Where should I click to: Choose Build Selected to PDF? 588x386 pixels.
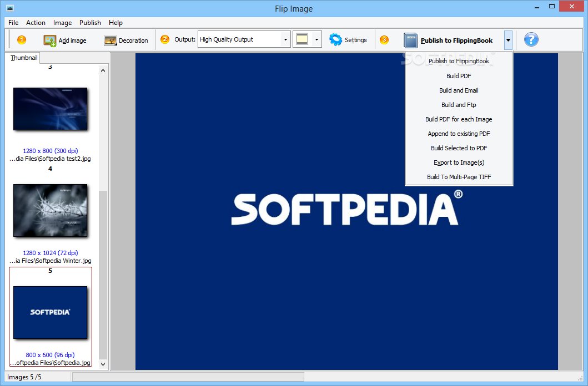(x=459, y=148)
